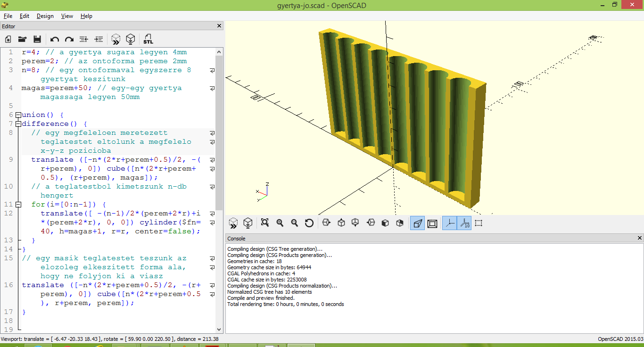Click the View All icon
Image resolution: width=644 pixels, height=347 pixels.
[265, 223]
